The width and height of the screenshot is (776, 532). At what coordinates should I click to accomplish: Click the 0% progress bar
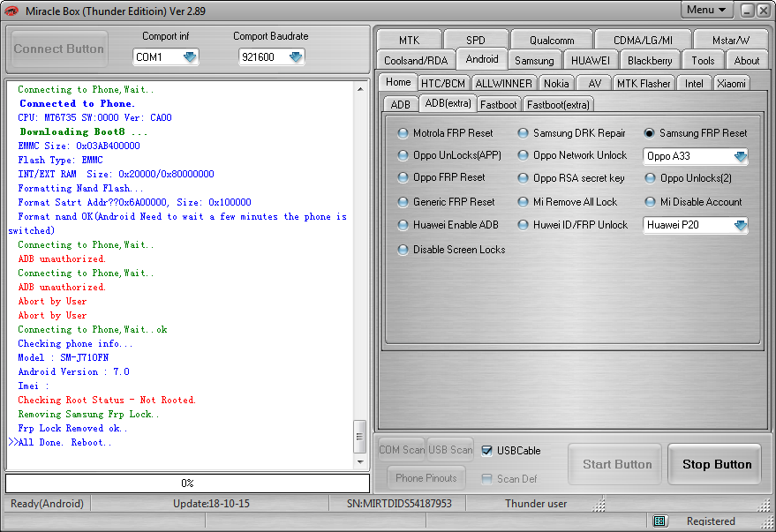click(187, 483)
